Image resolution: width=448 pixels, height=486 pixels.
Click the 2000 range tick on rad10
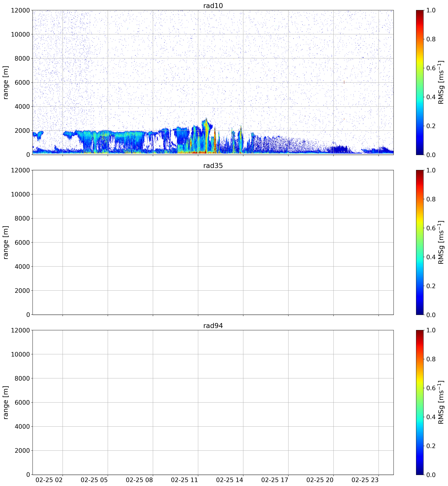point(22,131)
